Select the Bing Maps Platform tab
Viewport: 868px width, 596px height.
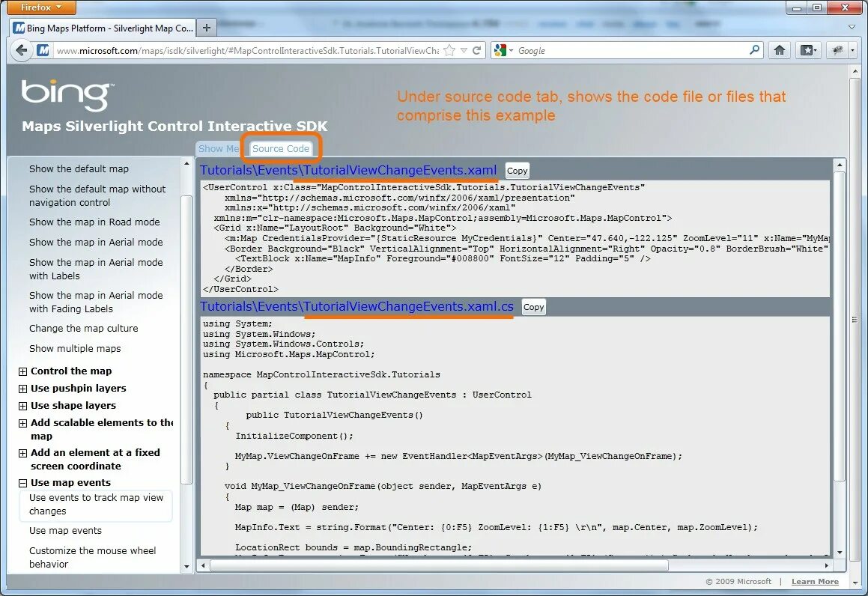pyautogui.click(x=103, y=28)
